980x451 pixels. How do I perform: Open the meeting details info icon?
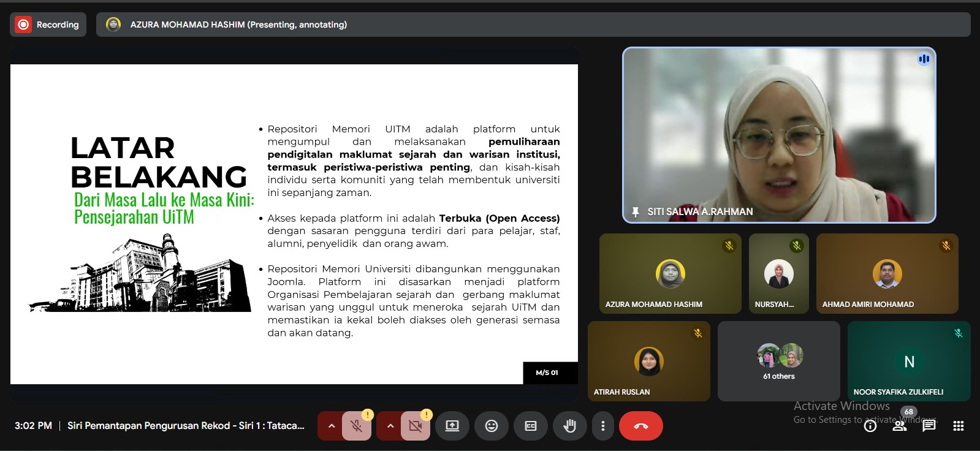[870, 426]
